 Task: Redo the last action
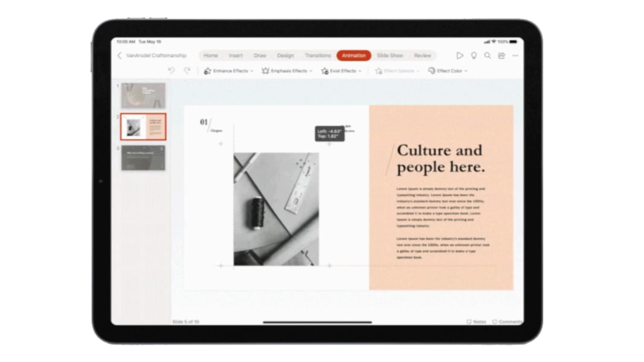(187, 71)
